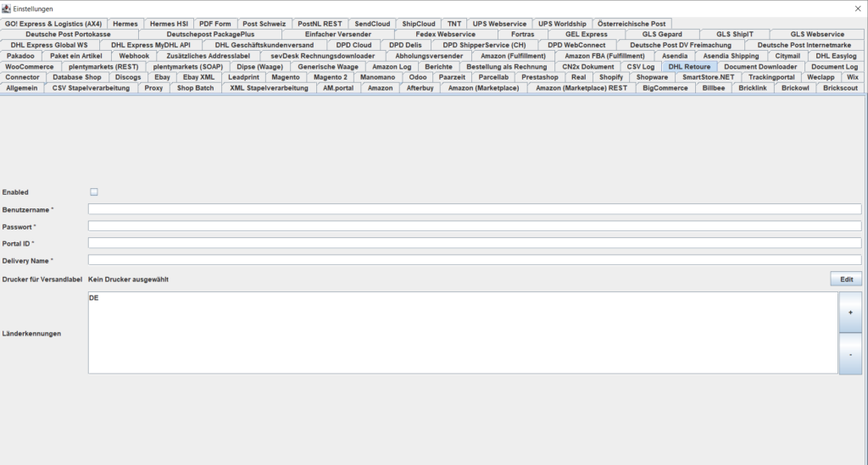Open the Webhook tab
The height and width of the screenshot is (465, 868).
(x=134, y=56)
